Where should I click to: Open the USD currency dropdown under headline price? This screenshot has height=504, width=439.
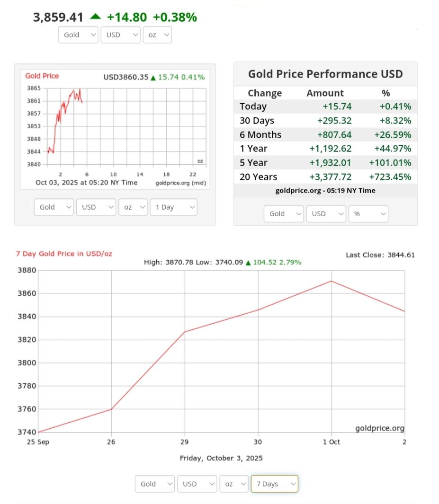pyautogui.click(x=120, y=35)
